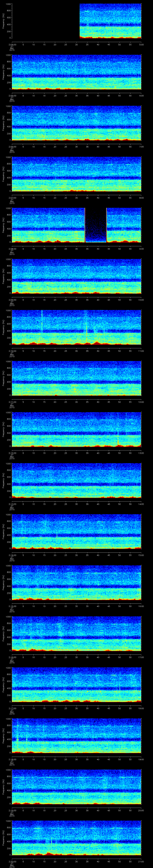Click the spectrogram panel starting at 2:15:00
Screen dimensions: 153x868
[x=77, y=583]
